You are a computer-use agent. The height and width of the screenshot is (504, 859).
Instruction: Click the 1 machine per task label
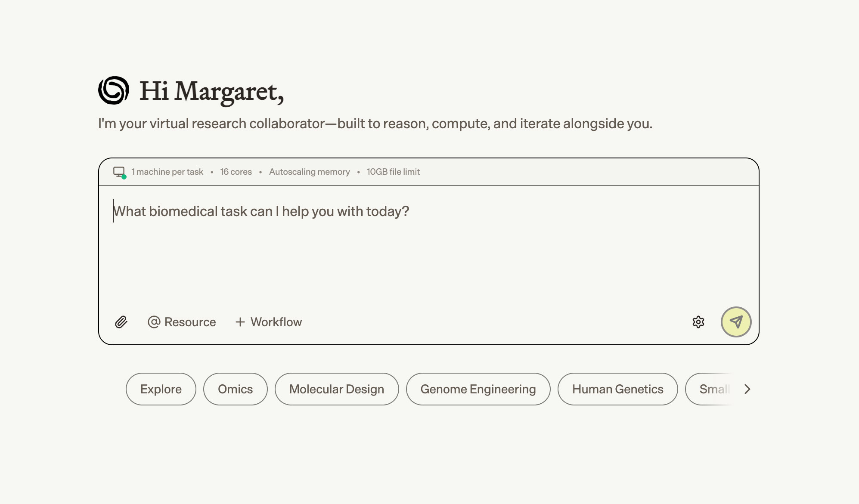point(167,172)
